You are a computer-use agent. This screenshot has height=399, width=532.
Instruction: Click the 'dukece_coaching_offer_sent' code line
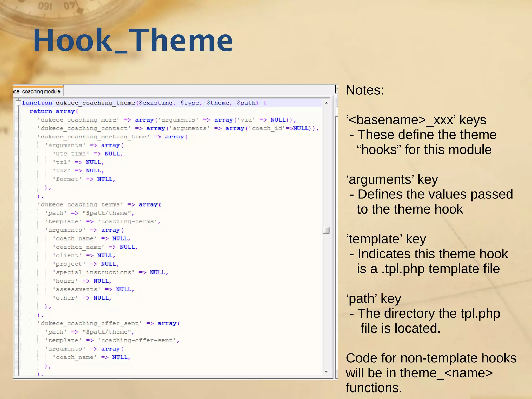click(x=109, y=323)
